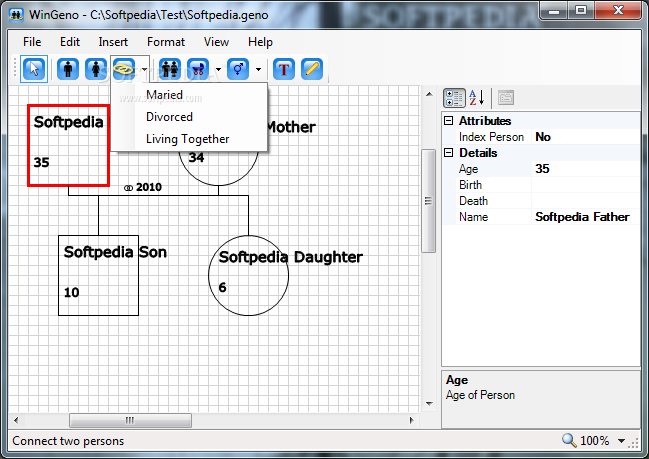Collapse the Attributes category
The image size is (649, 459).
click(448, 120)
